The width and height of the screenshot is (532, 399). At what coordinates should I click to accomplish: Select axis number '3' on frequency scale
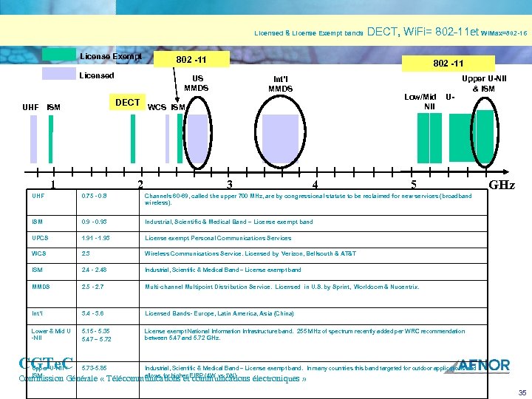[230, 185]
